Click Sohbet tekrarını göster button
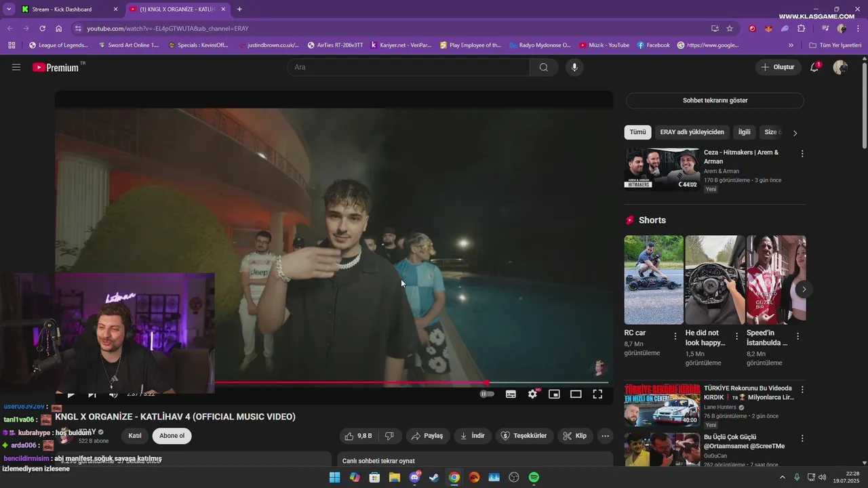The width and height of the screenshot is (868, 488). pos(715,100)
